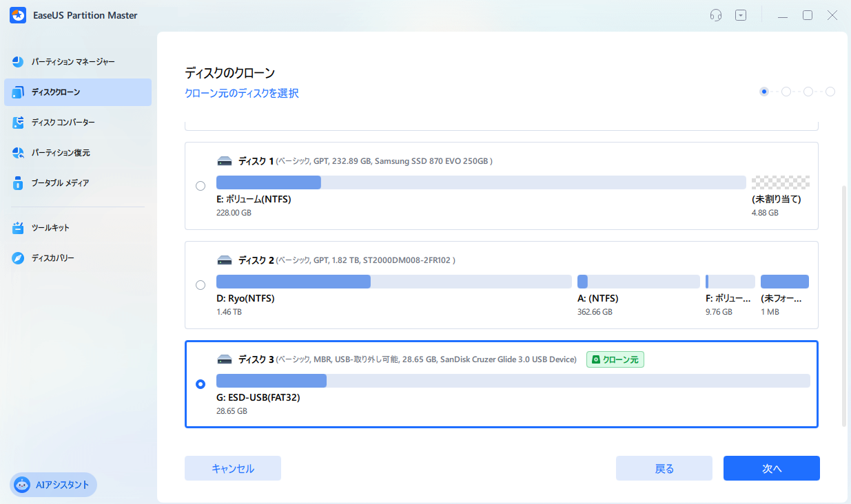
Task: Click the クローン元 badge on Disk 3
Action: click(615, 359)
